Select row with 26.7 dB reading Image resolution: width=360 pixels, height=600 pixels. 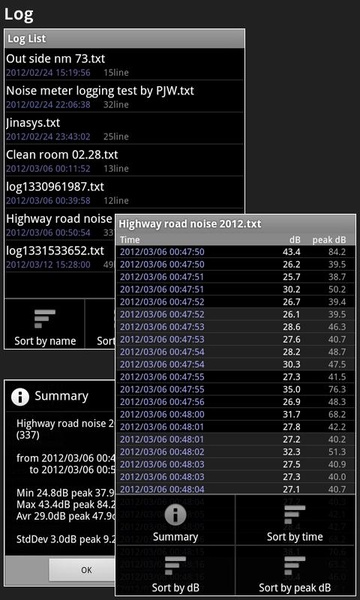click(235, 302)
